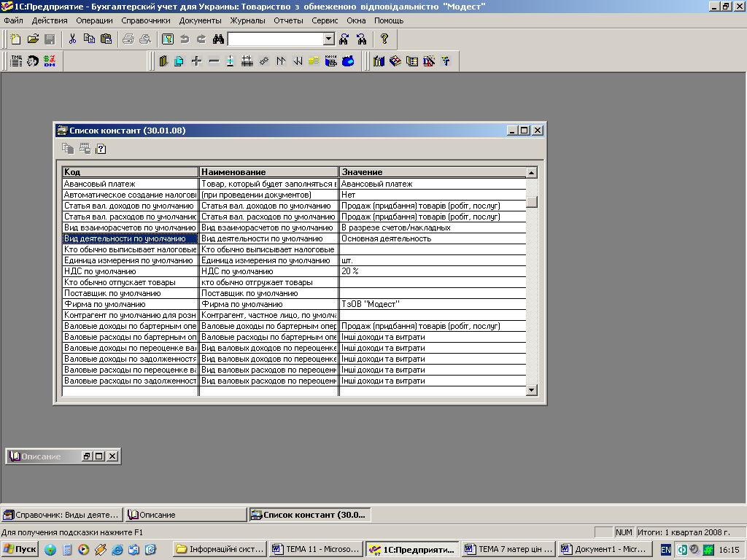Click the double backward arrows icon
Image resolution: width=747 pixels, height=560 pixels.
[298, 61]
